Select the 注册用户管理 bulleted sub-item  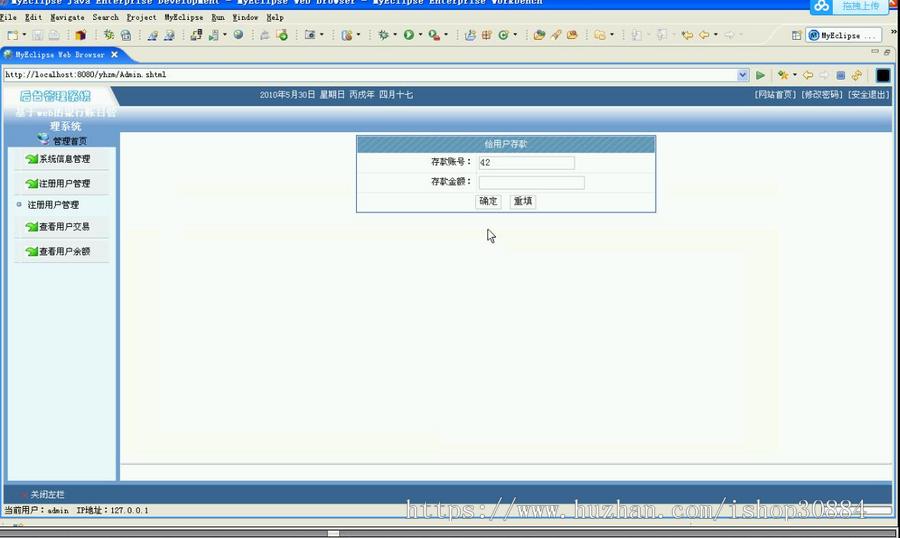pos(53,205)
